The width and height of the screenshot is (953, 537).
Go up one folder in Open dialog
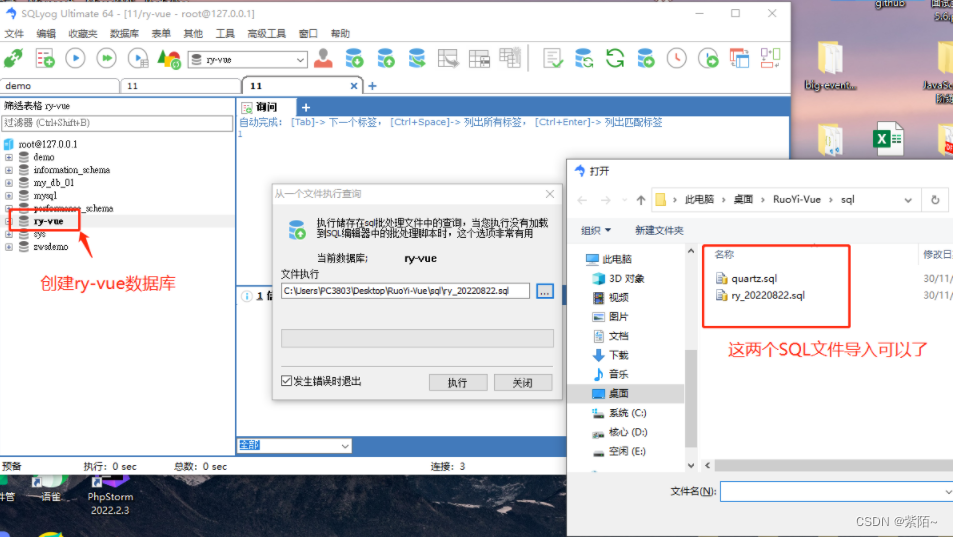click(641, 200)
